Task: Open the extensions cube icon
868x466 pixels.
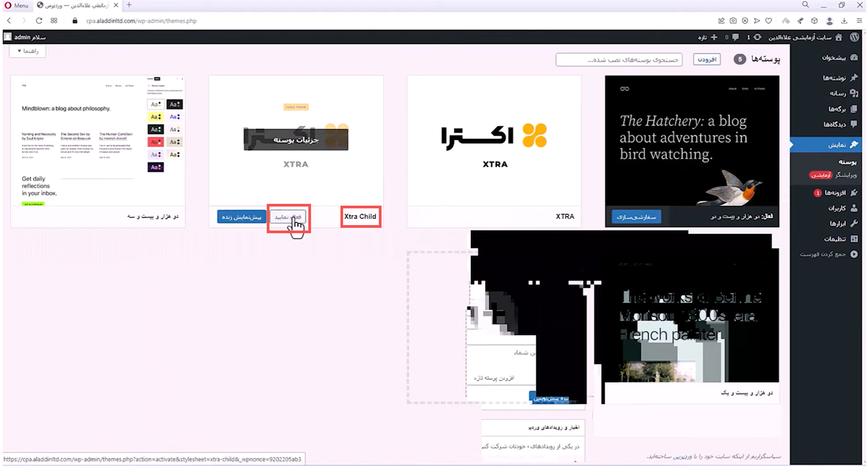Action: point(815,21)
